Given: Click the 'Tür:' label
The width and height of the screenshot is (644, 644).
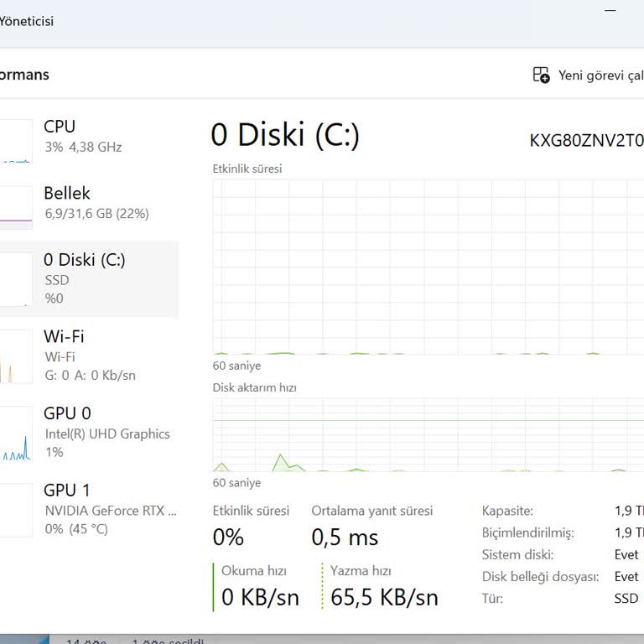Looking at the screenshot, I should click(492, 599).
